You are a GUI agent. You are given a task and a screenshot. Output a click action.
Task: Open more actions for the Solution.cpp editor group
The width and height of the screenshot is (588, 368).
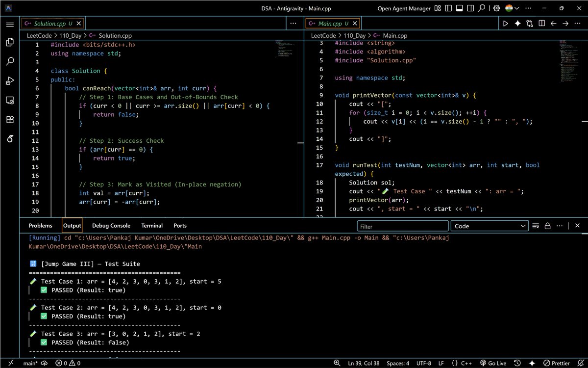point(293,24)
